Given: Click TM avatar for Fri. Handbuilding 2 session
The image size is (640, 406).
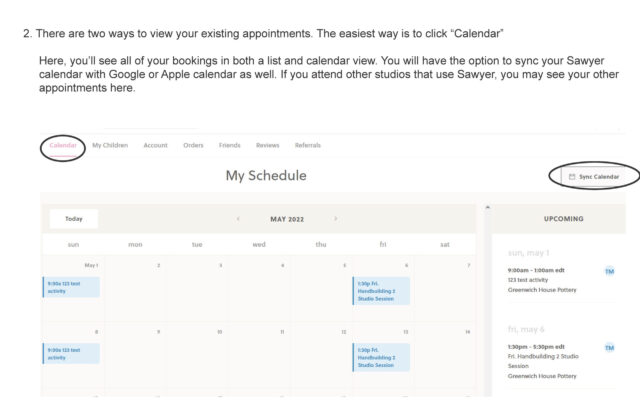Looking at the screenshot, I should (609, 347).
